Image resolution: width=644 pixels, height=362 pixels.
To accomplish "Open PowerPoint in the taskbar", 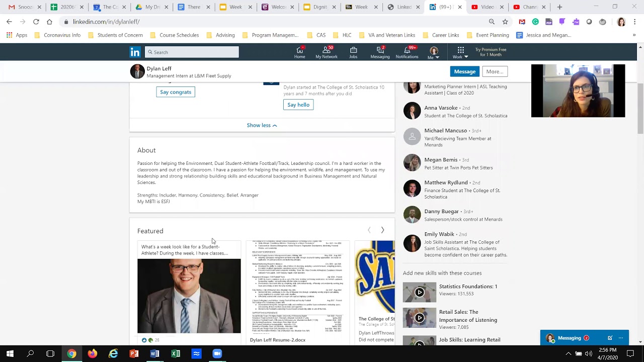I will (134, 354).
